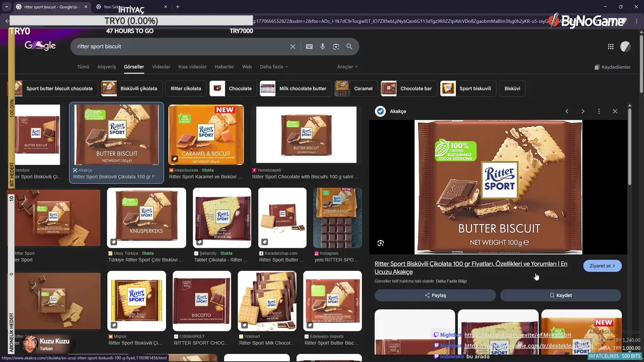Open Kaydedilenler saved items
Viewport: 644px width, 362px height.
612,67
